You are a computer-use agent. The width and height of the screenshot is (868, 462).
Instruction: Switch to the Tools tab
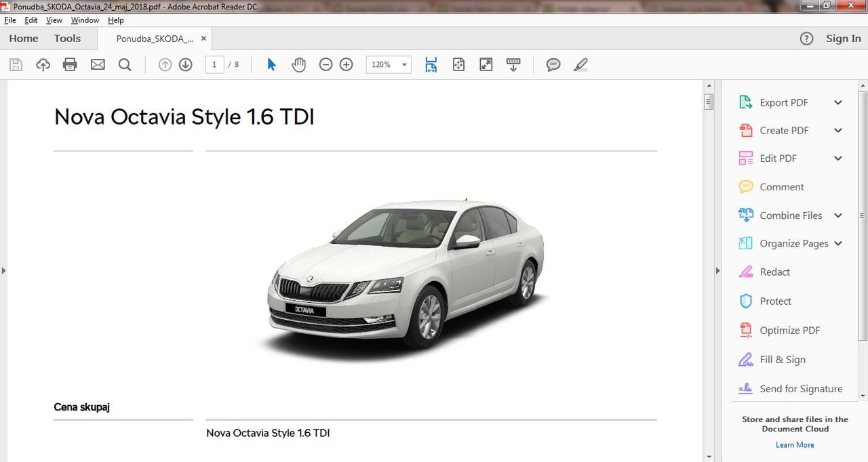coord(67,39)
